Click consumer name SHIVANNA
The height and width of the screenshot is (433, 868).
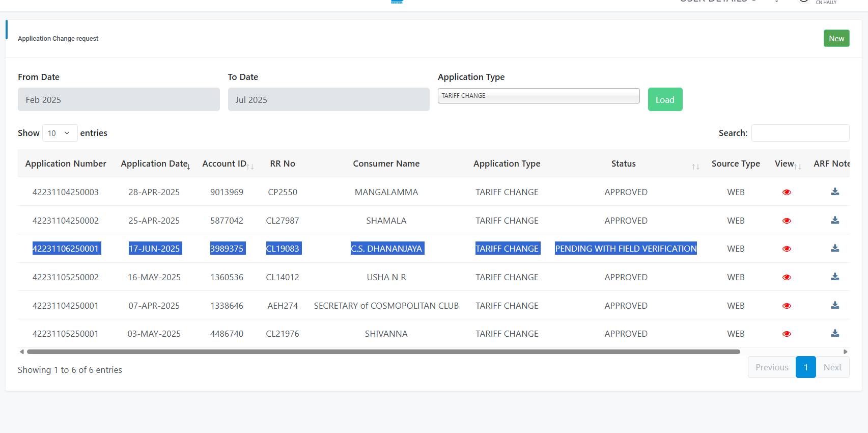pos(386,334)
